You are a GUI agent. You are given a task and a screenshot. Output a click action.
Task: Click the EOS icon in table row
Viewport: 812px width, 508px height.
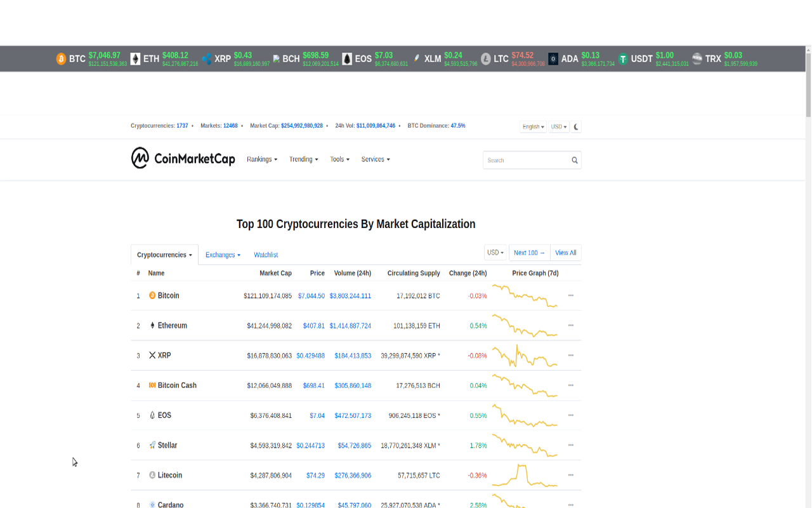(x=152, y=415)
